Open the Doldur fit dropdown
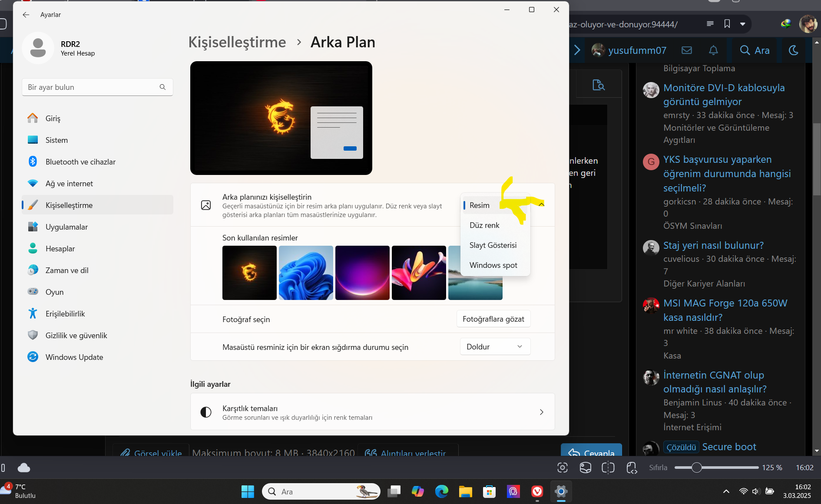The height and width of the screenshot is (504, 821). (x=495, y=347)
